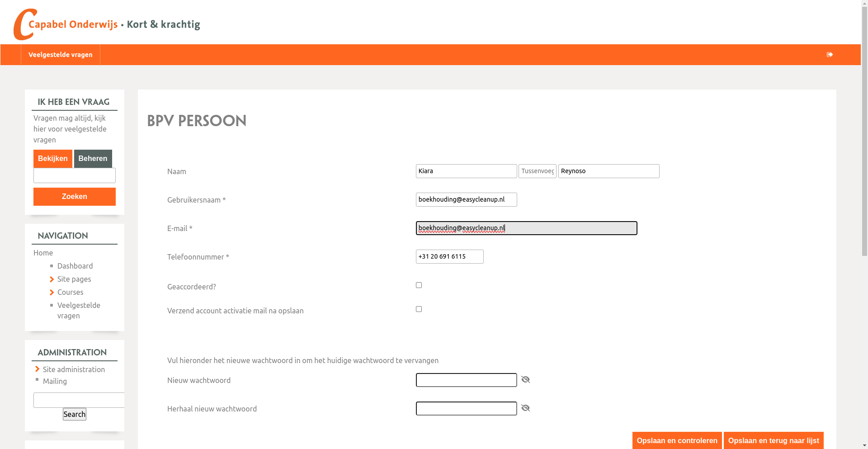This screenshot has height=449, width=868.
Task: Click Opslaan en controleren button
Action: (x=677, y=440)
